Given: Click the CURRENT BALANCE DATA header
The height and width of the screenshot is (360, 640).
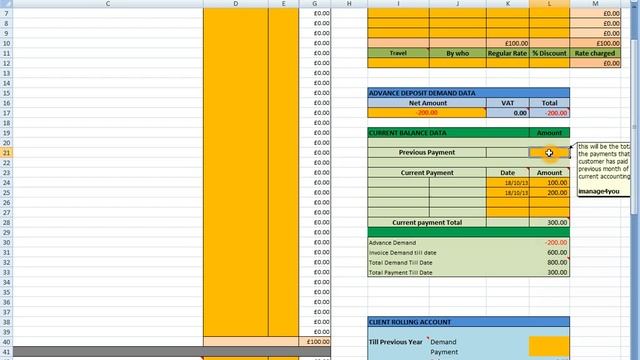Looking at the screenshot, I should (448, 133).
